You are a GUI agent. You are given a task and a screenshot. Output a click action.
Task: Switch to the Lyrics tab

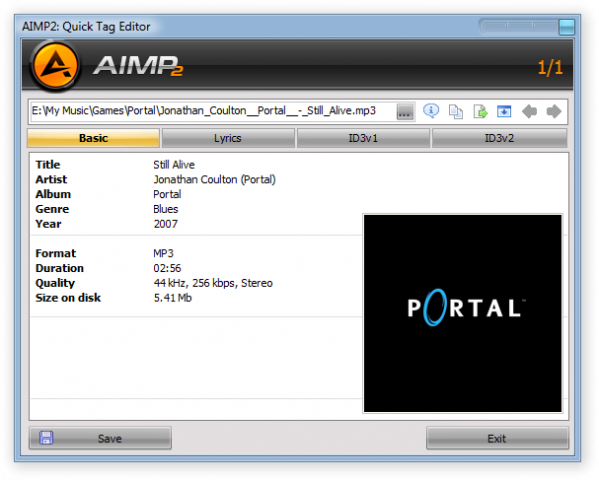[x=228, y=138]
